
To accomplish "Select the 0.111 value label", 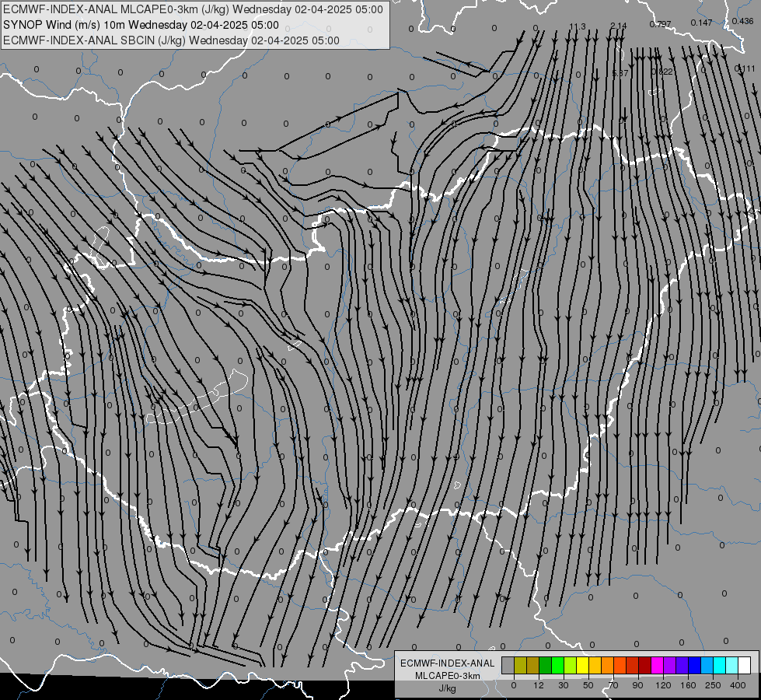I will coord(745,68).
